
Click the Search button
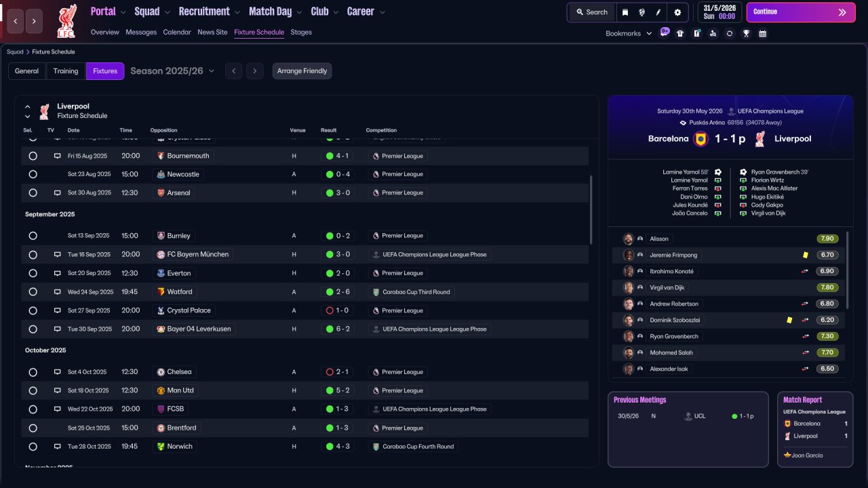point(592,12)
